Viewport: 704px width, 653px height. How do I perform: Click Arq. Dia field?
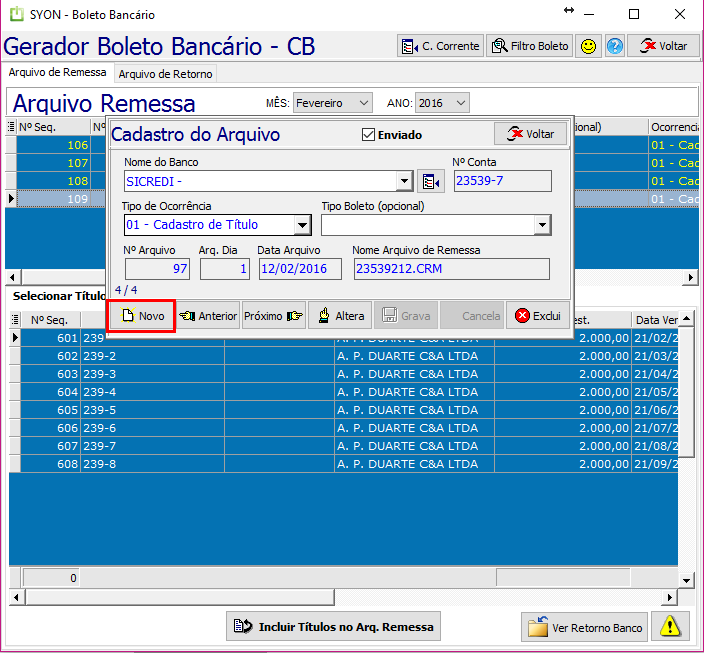click(224, 269)
